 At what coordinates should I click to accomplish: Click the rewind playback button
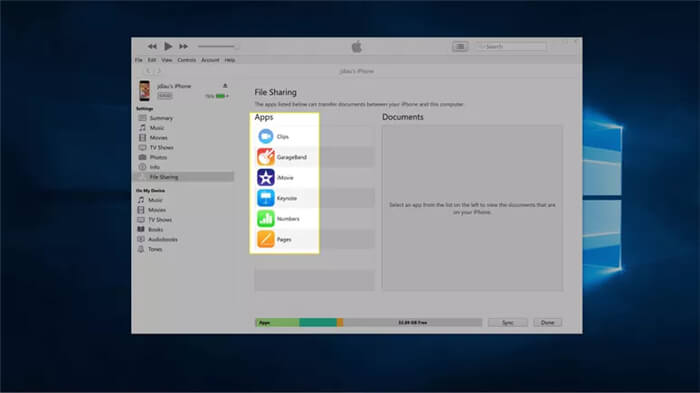(152, 46)
